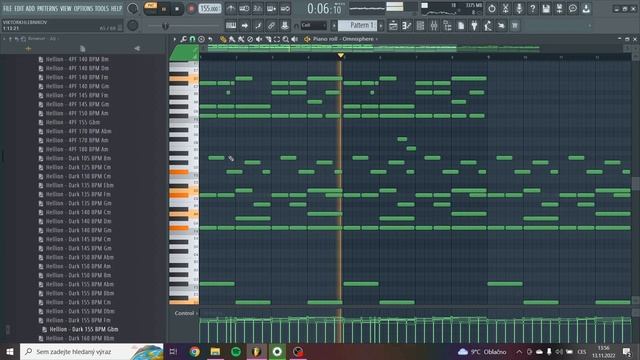Open the EDIT menu
The width and height of the screenshot is (640, 360).
click(x=19, y=9)
